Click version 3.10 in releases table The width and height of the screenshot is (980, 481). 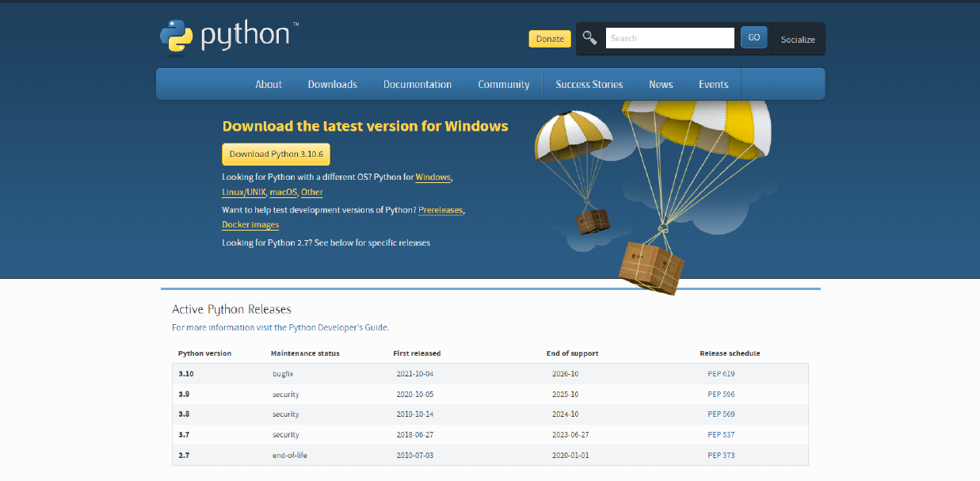pyautogui.click(x=186, y=374)
